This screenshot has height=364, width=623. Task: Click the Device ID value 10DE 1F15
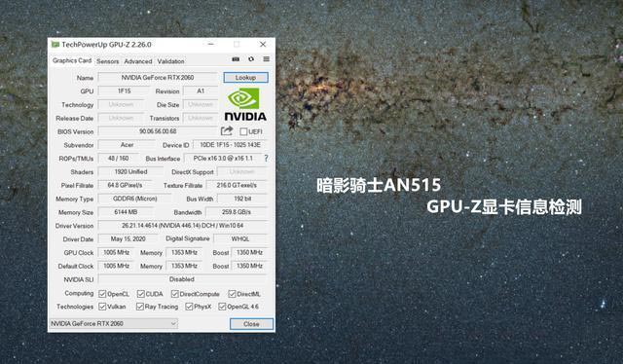(x=230, y=145)
